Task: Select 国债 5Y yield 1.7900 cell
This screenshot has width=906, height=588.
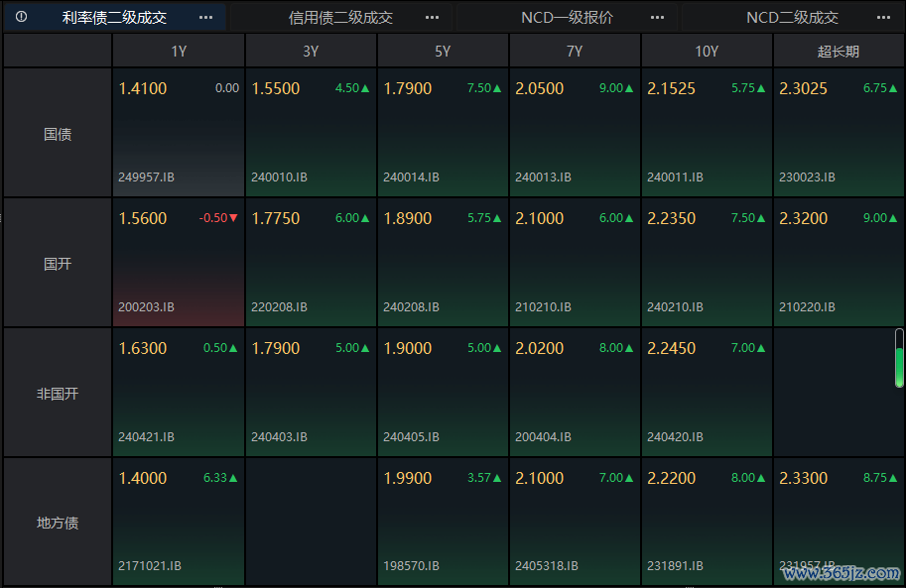Action: [443, 132]
